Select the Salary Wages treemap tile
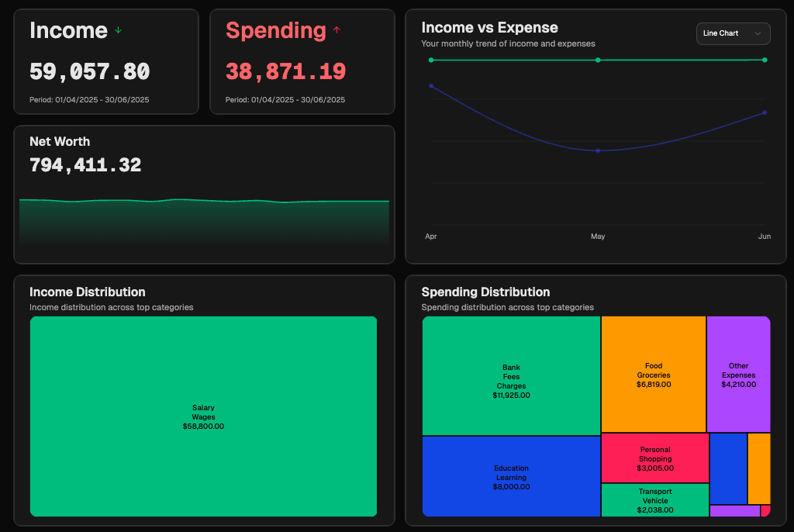 click(203, 416)
